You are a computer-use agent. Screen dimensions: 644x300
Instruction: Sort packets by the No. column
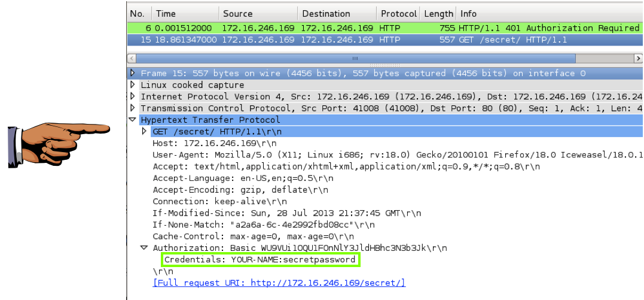(138, 14)
